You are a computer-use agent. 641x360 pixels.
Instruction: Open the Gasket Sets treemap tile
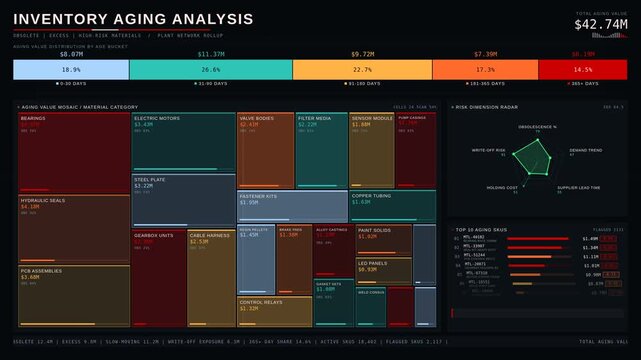[334, 303]
